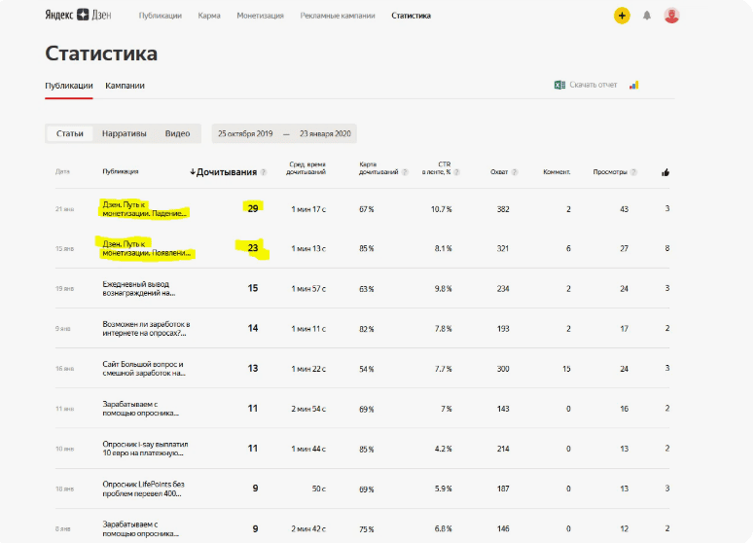The image size is (756, 543).
Task: Switch to the Публикации statistics tab
Action: pyautogui.click(x=68, y=86)
